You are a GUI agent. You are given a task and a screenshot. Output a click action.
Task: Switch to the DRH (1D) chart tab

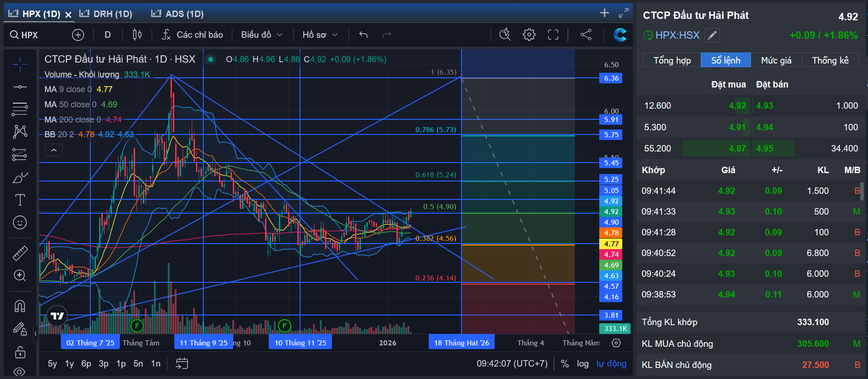click(106, 14)
